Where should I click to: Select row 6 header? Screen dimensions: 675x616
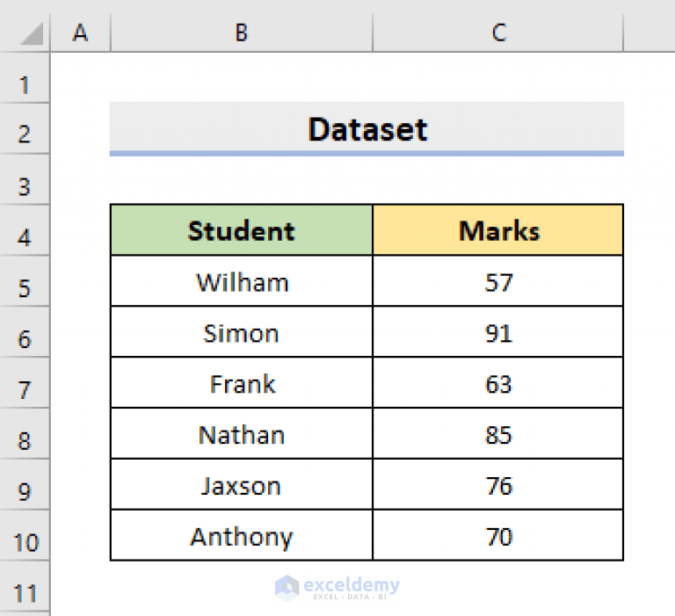pos(25,332)
